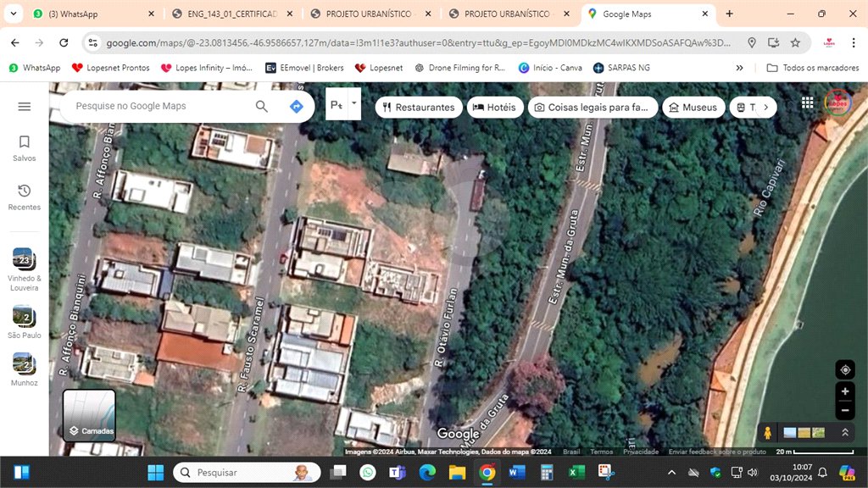Filter map by Restaurantes
Screen dimensions: 868x488
click(419, 108)
